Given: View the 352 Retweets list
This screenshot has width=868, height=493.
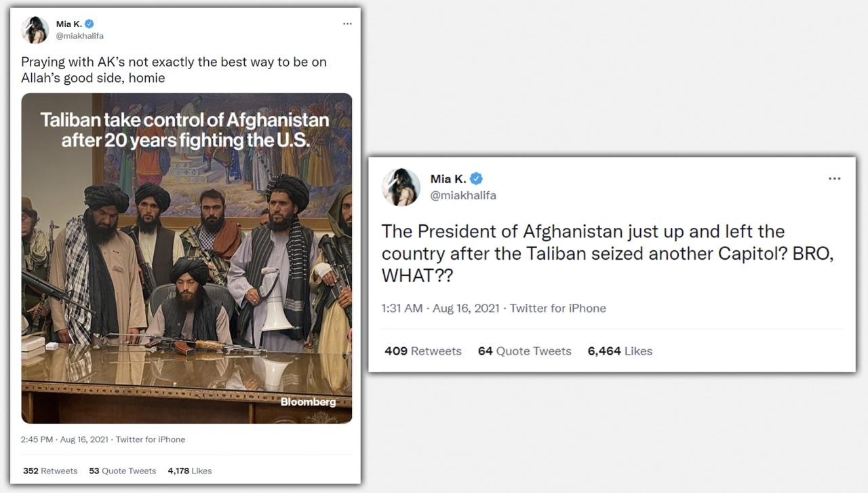Looking at the screenshot, I should click(x=50, y=471).
